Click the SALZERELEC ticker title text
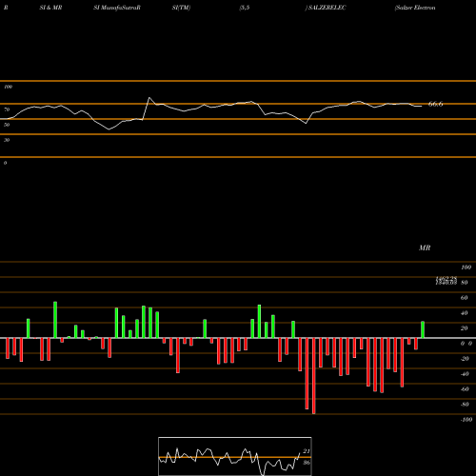 (327, 8)
